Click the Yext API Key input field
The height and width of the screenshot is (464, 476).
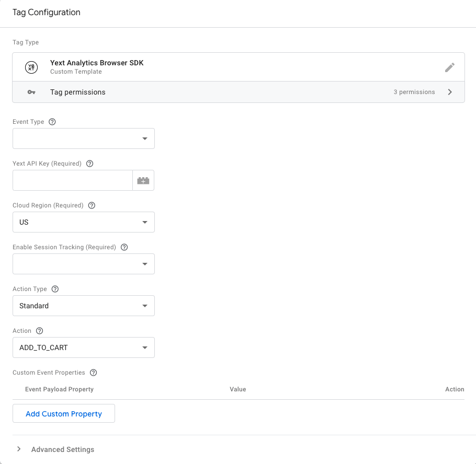(x=73, y=180)
